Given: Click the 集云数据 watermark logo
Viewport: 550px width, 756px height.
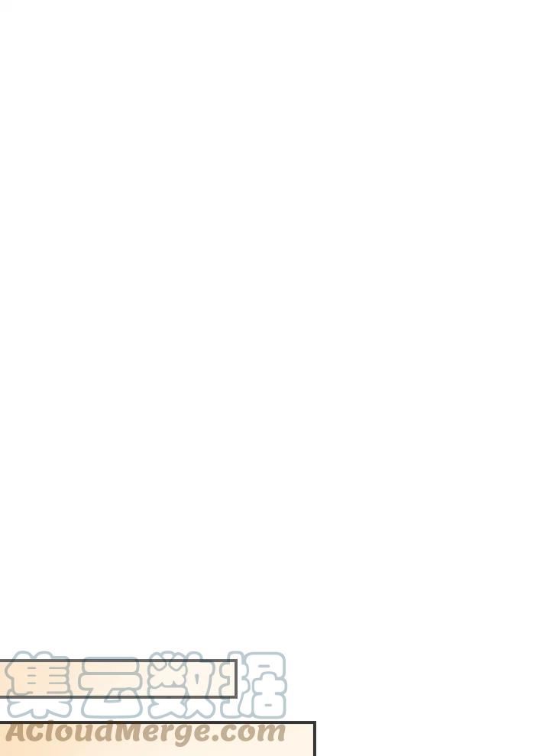Looking at the screenshot, I should click(x=146, y=685).
